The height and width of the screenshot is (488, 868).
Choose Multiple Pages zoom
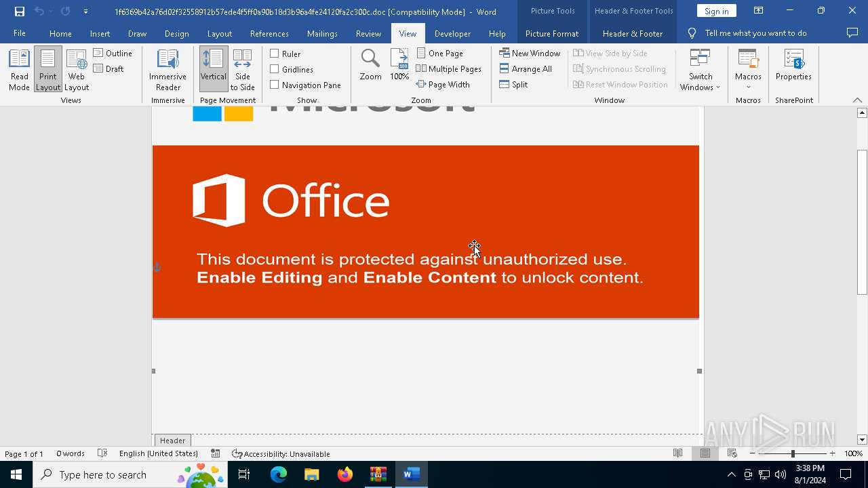pyautogui.click(x=448, y=68)
